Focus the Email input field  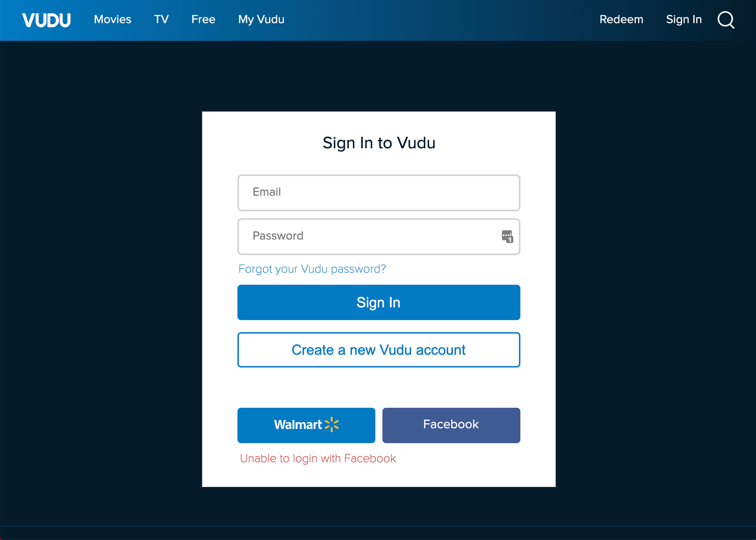click(379, 193)
